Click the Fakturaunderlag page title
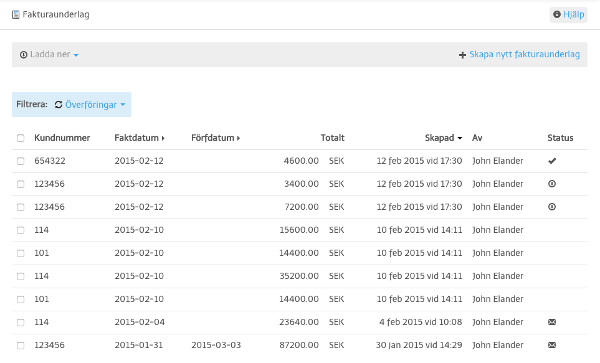The height and width of the screenshot is (363, 600). click(x=56, y=15)
